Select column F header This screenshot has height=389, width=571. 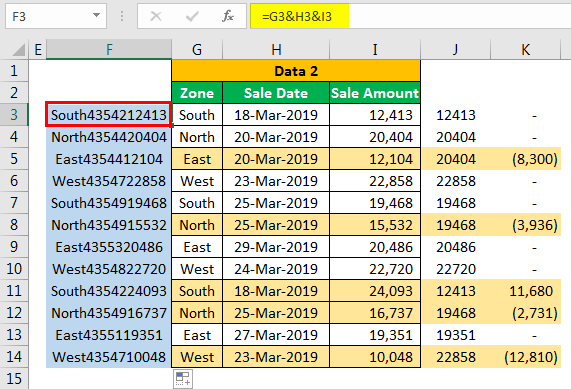(109, 50)
